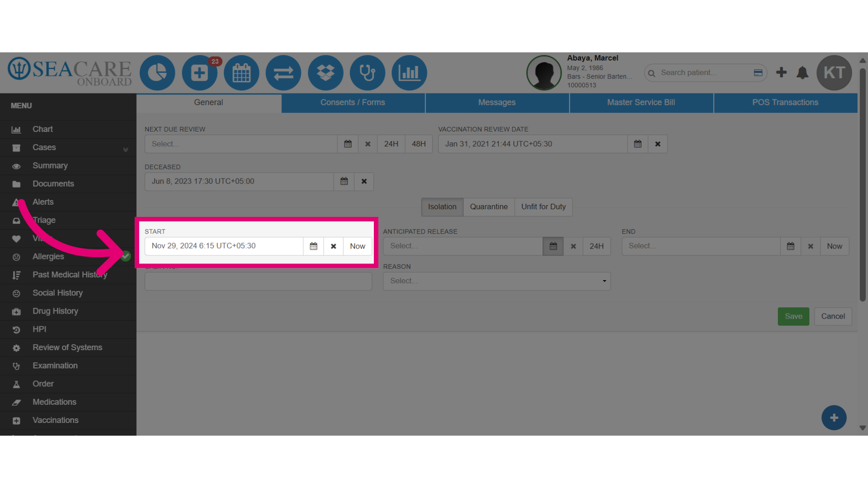Image resolution: width=868 pixels, height=488 pixels.
Task: Click the SeaCare Onboard logo
Action: pos(70,72)
